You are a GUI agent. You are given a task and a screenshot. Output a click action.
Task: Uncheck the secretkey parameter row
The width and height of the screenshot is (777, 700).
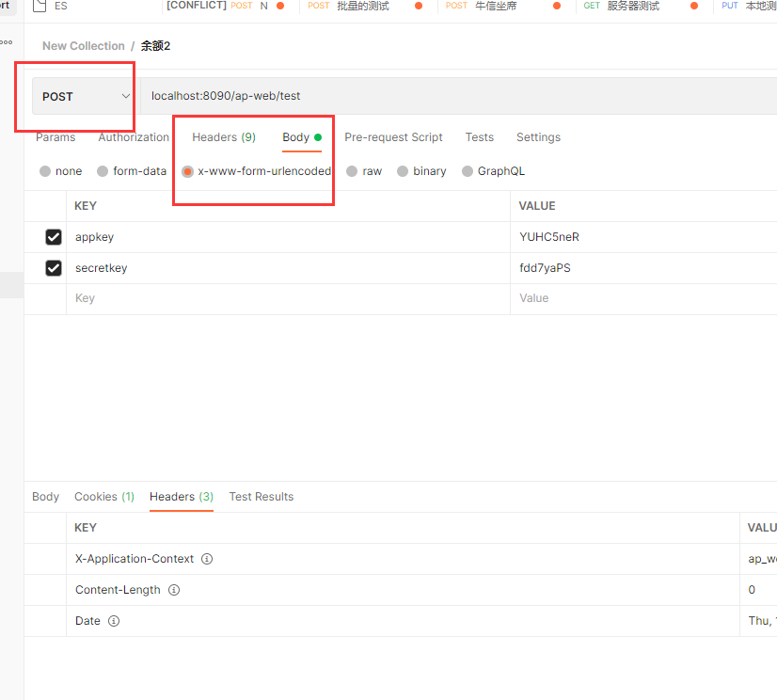[54, 268]
